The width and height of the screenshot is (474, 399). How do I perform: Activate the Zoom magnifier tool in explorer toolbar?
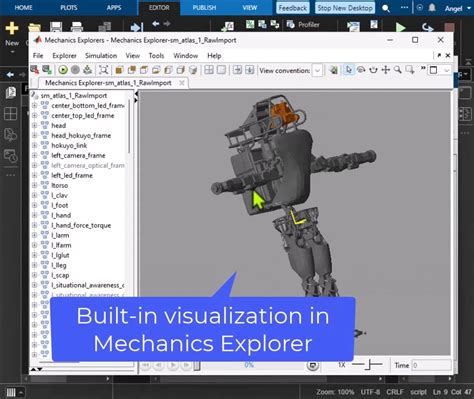click(x=397, y=70)
